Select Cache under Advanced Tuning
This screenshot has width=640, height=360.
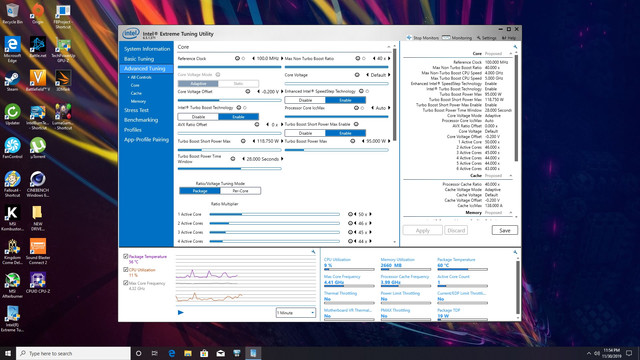point(136,93)
